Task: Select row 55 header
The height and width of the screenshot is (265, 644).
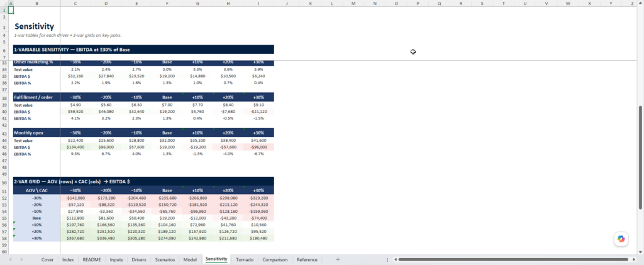Action: 4,219
